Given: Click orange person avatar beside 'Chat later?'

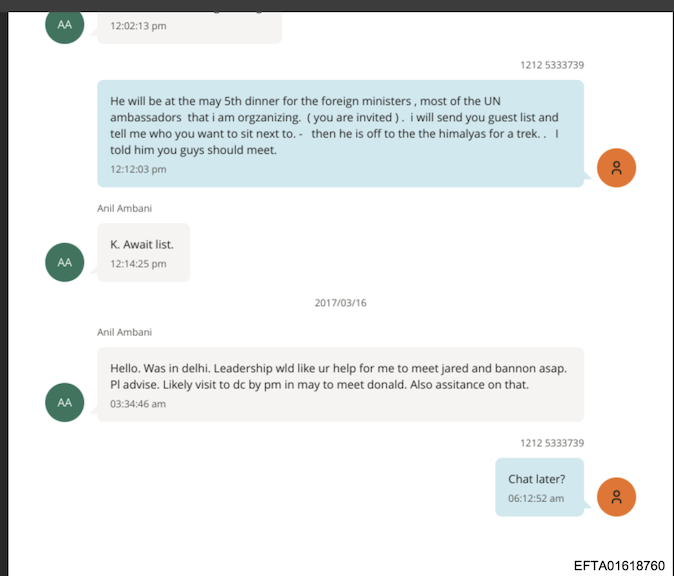Looking at the screenshot, I should [x=616, y=497].
